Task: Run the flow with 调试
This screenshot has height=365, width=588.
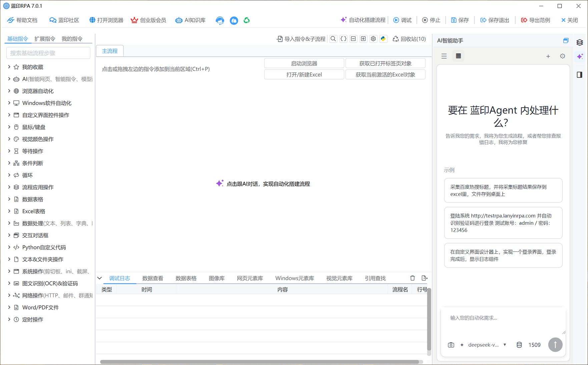Action: click(x=403, y=20)
